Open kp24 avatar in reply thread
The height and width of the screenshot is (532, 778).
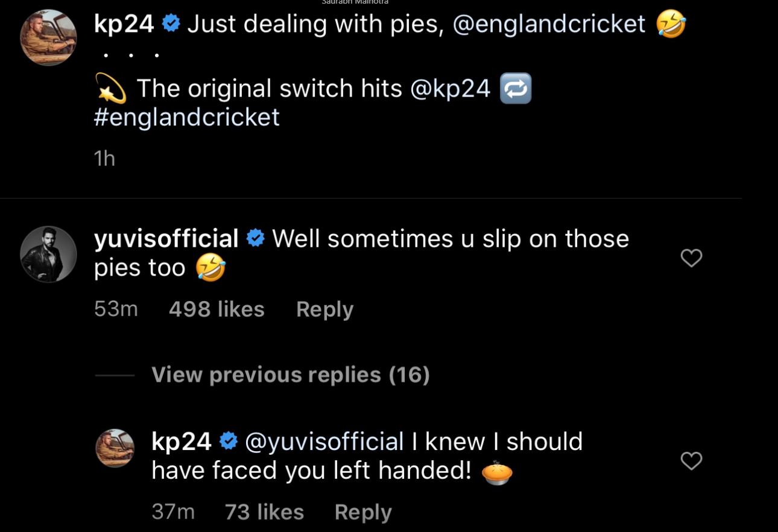pyautogui.click(x=115, y=448)
